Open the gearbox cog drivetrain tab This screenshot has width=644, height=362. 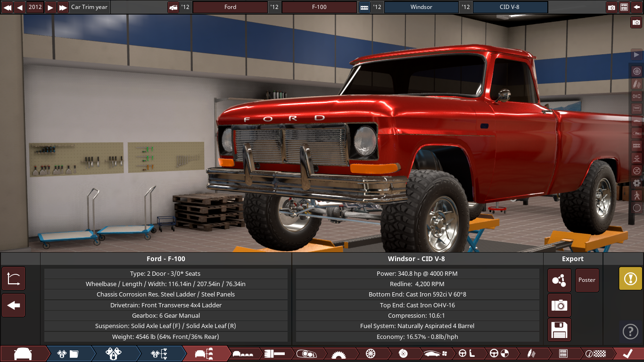click(x=339, y=354)
